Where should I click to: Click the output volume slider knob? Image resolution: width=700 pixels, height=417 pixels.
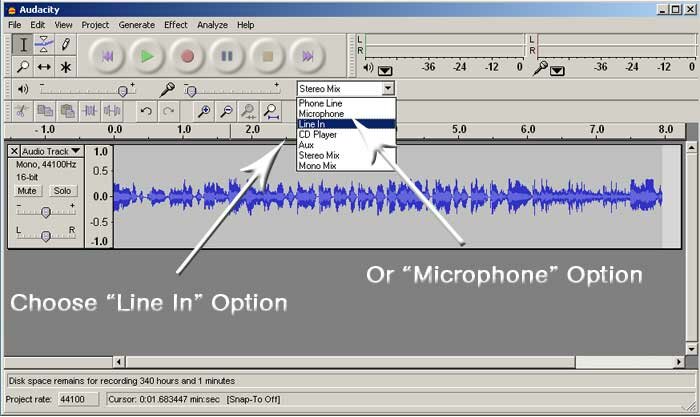pos(122,91)
